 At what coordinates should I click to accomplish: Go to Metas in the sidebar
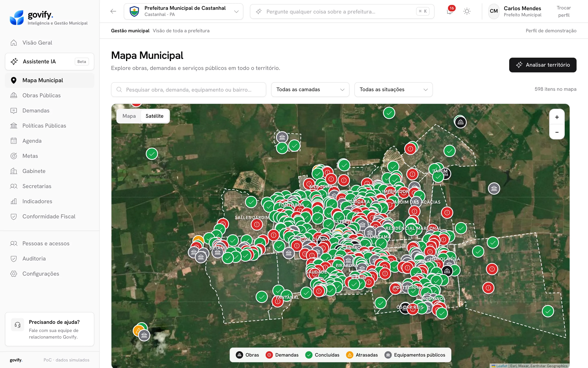click(50, 156)
